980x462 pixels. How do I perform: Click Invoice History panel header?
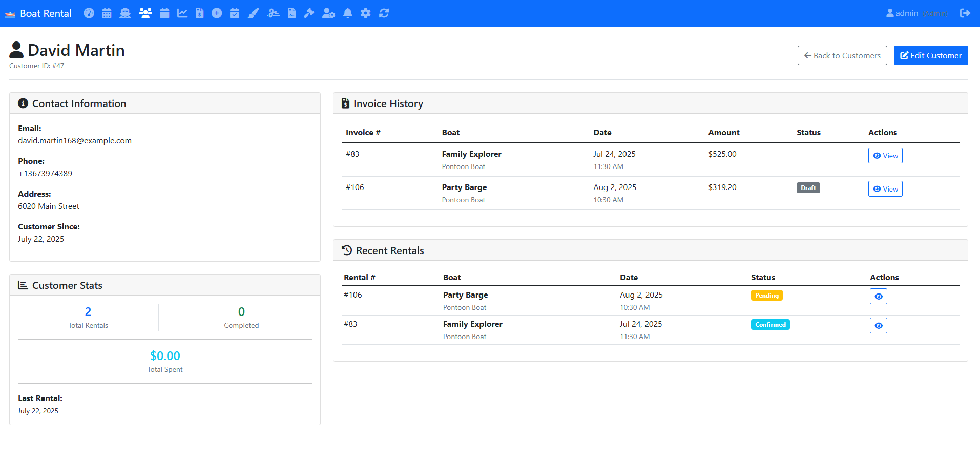click(x=650, y=103)
